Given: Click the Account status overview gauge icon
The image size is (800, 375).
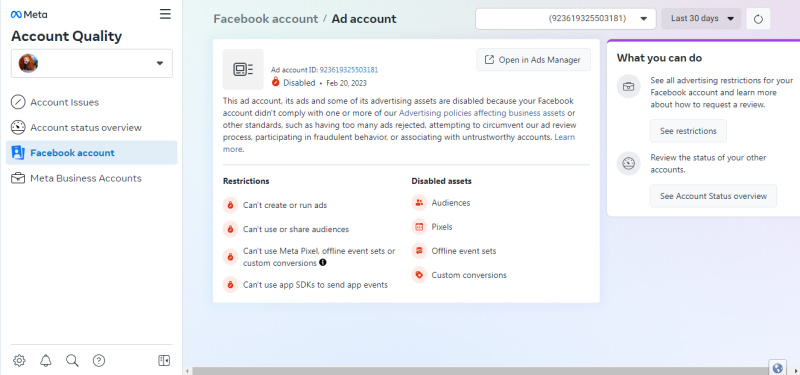Looking at the screenshot, I should click(18, 128).
